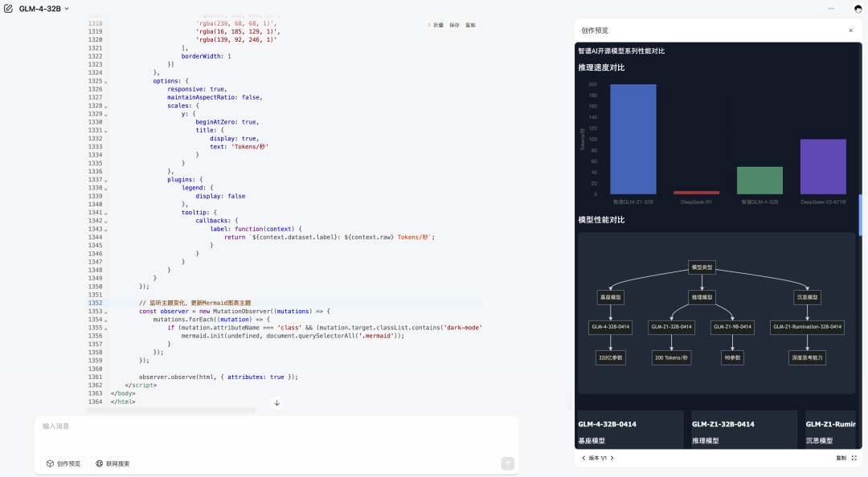Collapse code fold arrow at line 1338
Viewport: 868px width, 477px height.
(x=106, y=189)
